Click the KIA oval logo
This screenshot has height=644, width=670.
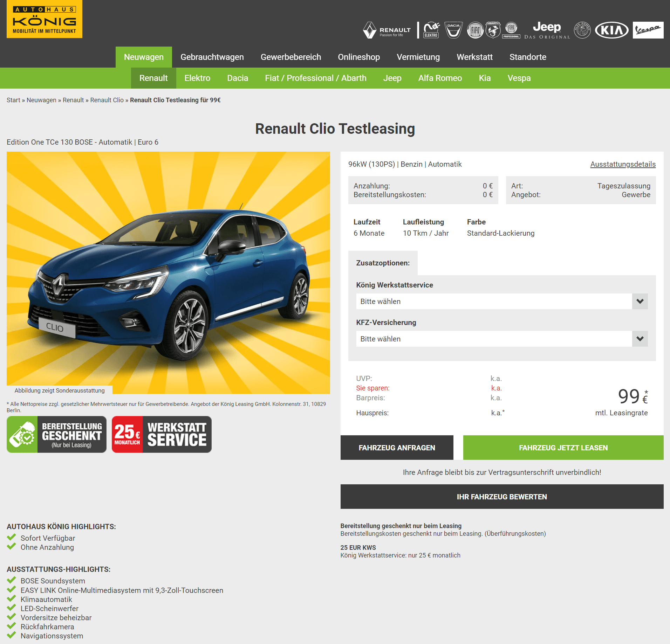pyautogui.click(x=612, y=30)
